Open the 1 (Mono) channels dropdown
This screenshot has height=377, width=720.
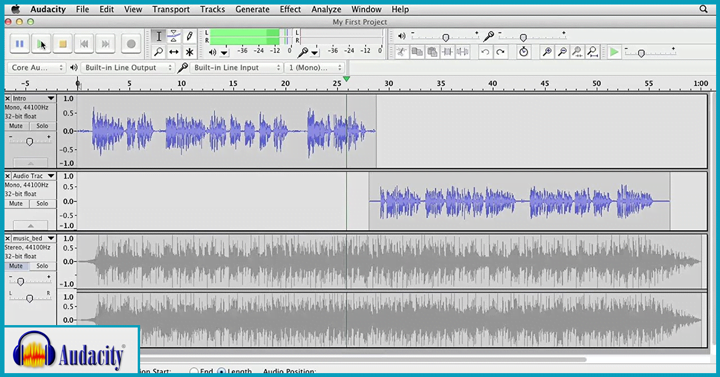[x=315, y=68]
